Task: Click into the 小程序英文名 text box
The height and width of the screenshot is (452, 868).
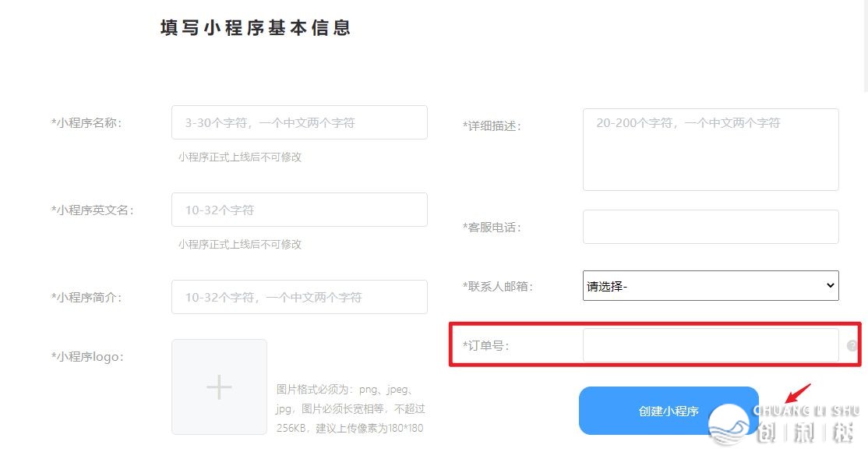Action: point(299,210)
